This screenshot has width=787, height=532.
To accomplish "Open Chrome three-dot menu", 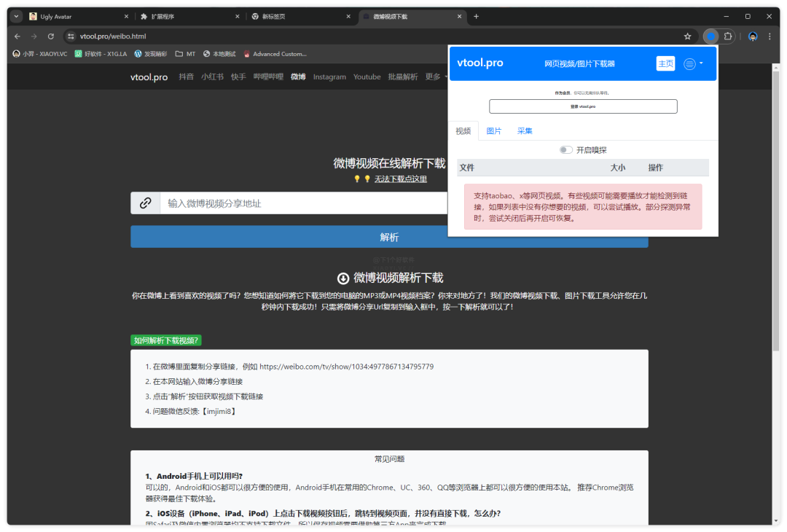I will click(770, 36).
